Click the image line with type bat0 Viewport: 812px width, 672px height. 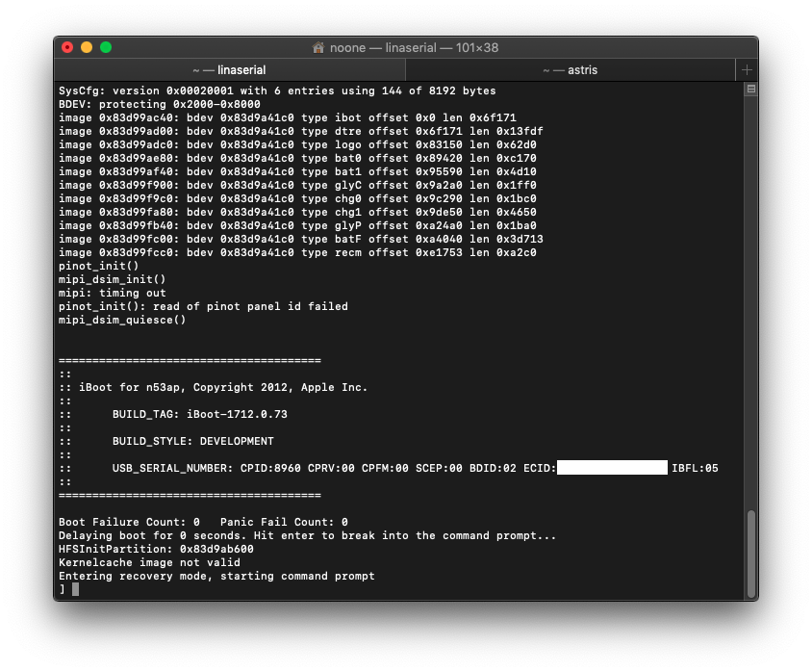click(x=297, y=158)
